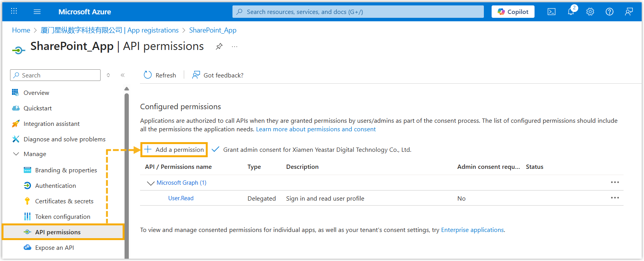Open the feedback icon in top bar
The width and height of the screenshot is (644, 261).
point(629,12)
